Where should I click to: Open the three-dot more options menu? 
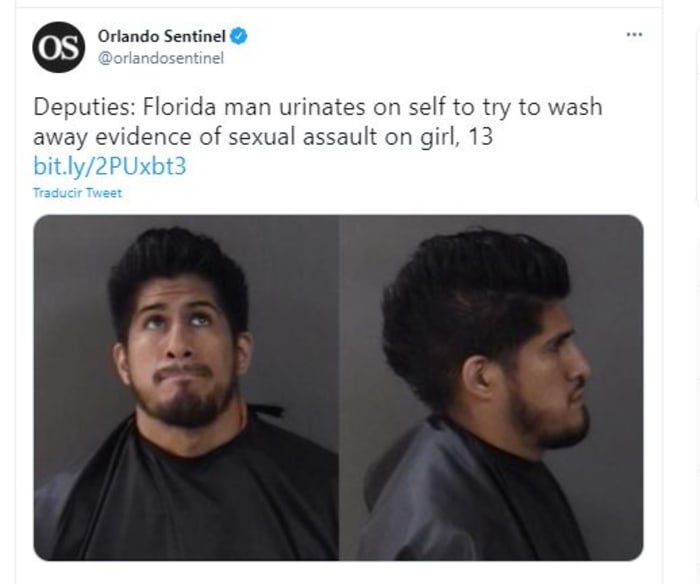634,34
